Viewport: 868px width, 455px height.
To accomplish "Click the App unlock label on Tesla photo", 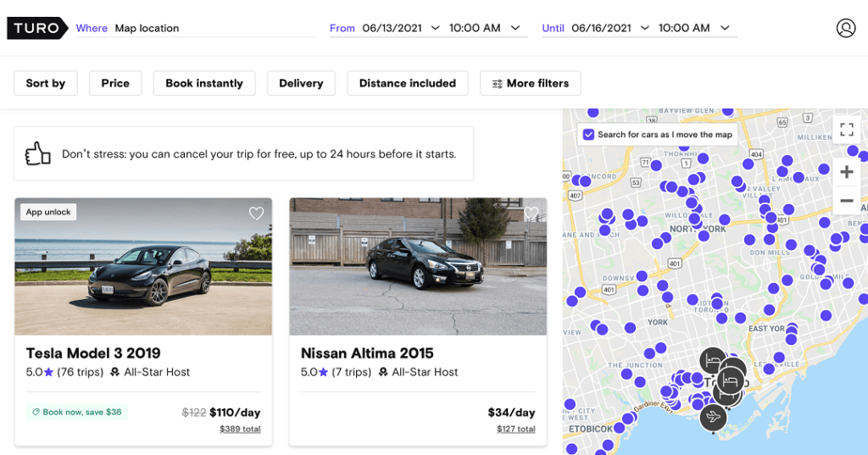I will pos(48,212).
